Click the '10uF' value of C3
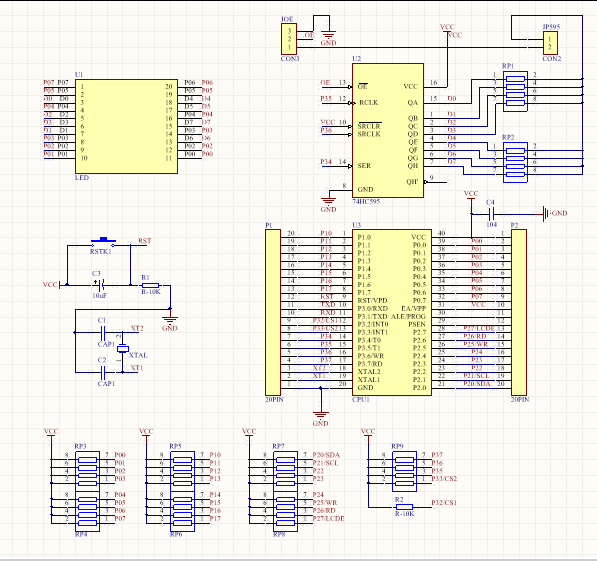The height and width of the screenshot is (561, 597). [99, 296]
